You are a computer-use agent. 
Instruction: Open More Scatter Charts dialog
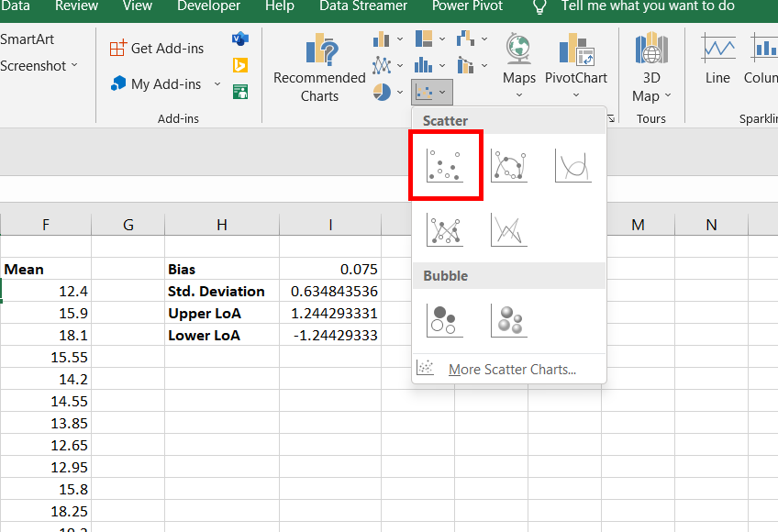(x=509, y=369)
